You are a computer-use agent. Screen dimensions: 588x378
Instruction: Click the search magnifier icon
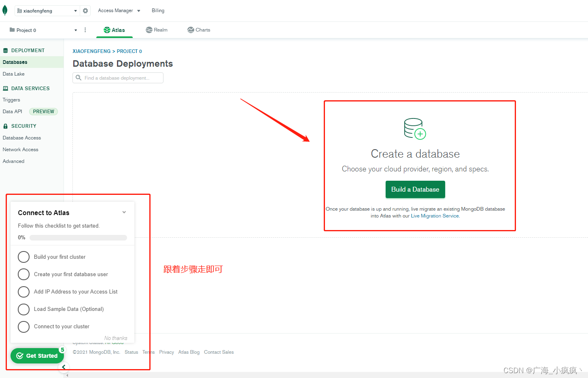click(x=79, y=78)
